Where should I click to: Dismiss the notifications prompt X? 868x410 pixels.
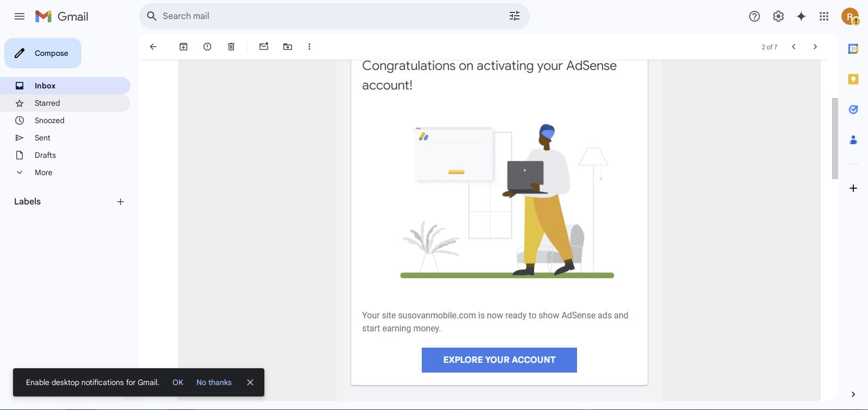[250, 382]
